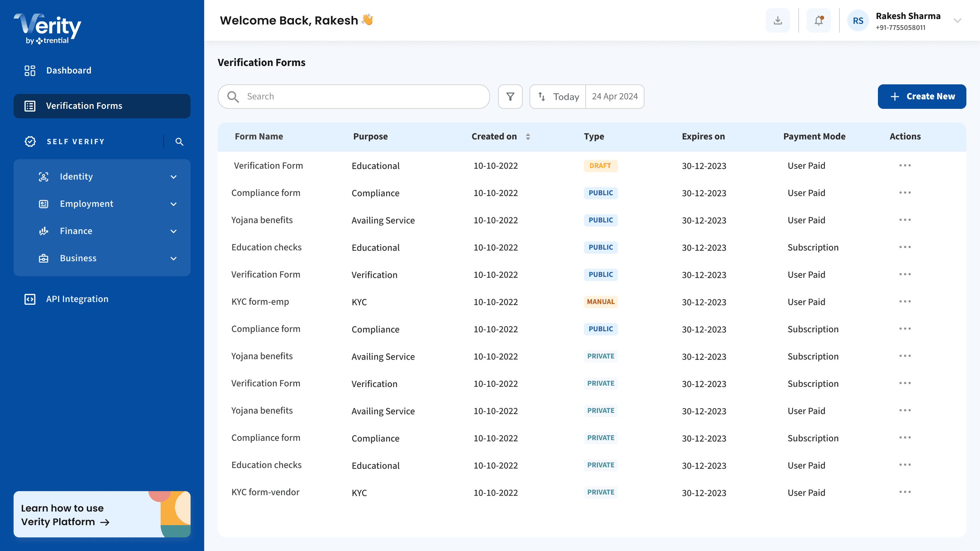Expand the Identity section
This screenshot has width=980, height=551.
click(174, 177)
